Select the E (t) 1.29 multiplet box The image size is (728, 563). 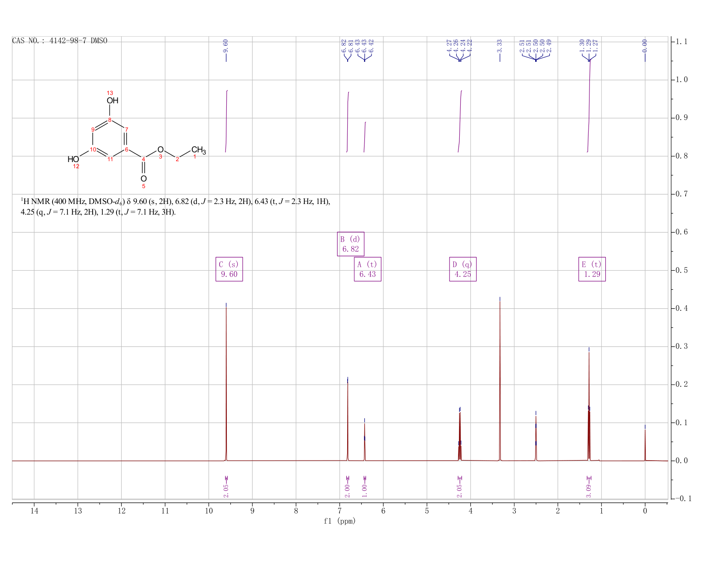point(592,269)
